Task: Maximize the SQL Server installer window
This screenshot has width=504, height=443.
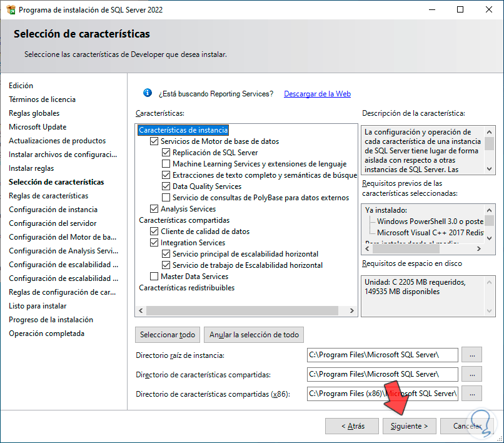Action: (460, 9)
